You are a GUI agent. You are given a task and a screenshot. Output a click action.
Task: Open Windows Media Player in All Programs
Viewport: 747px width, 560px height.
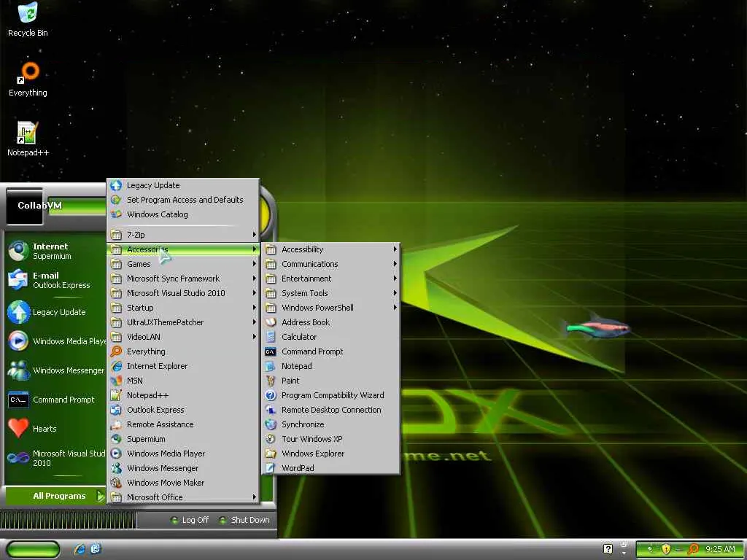point(183,454)
